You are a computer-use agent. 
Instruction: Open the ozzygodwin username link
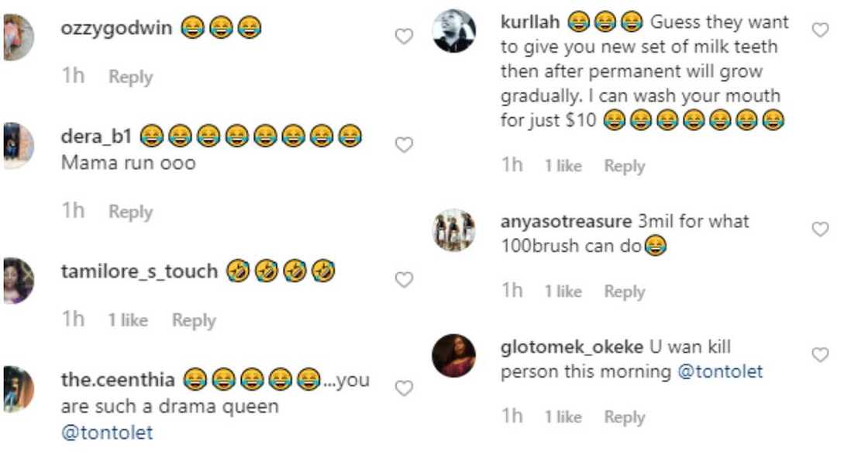click(117, 29)
